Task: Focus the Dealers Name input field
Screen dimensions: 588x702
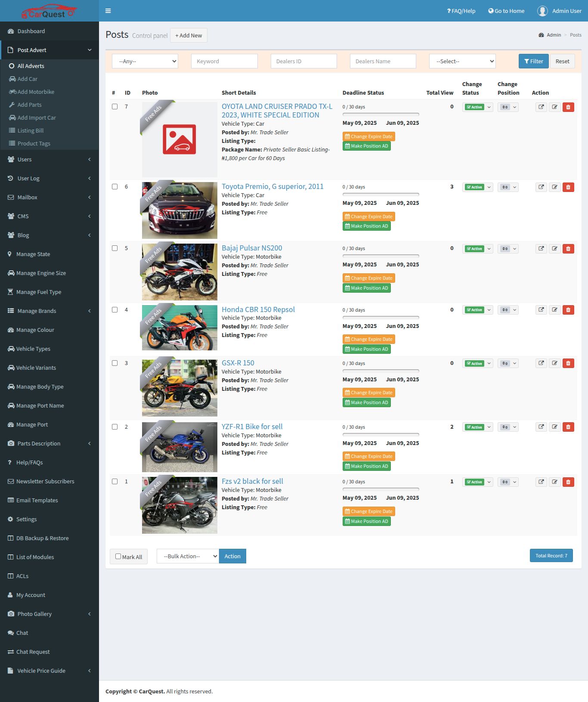Action: [x=383, y=61]
